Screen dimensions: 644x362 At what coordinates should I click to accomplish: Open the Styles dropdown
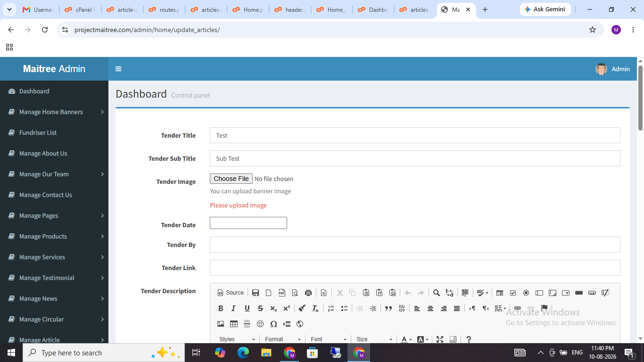click(238, 339)
